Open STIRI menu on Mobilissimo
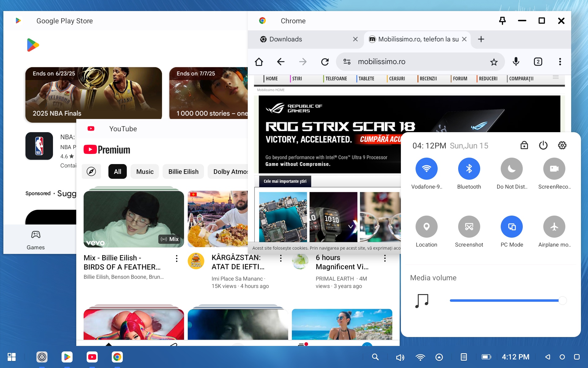 (297, 79)
